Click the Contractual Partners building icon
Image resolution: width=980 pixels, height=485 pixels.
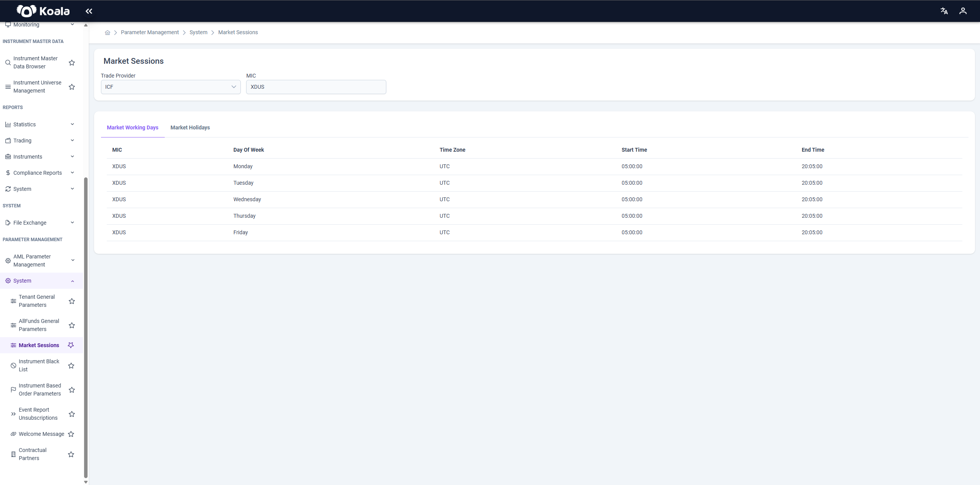click(13, 454)
